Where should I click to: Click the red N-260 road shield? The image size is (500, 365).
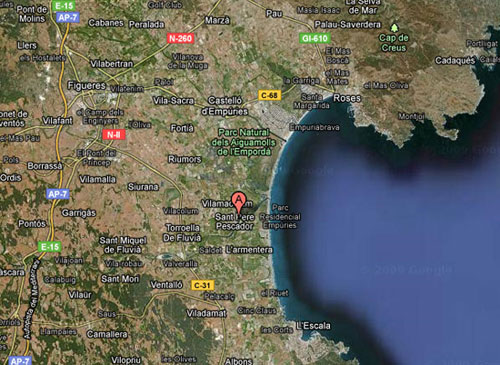[x=180, y=38]
